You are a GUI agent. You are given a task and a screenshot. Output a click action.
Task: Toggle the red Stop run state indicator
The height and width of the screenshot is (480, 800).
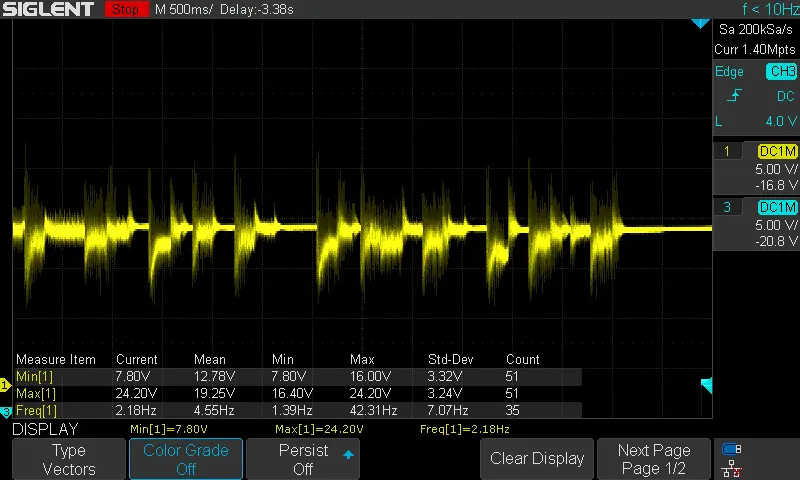(125, 9)
